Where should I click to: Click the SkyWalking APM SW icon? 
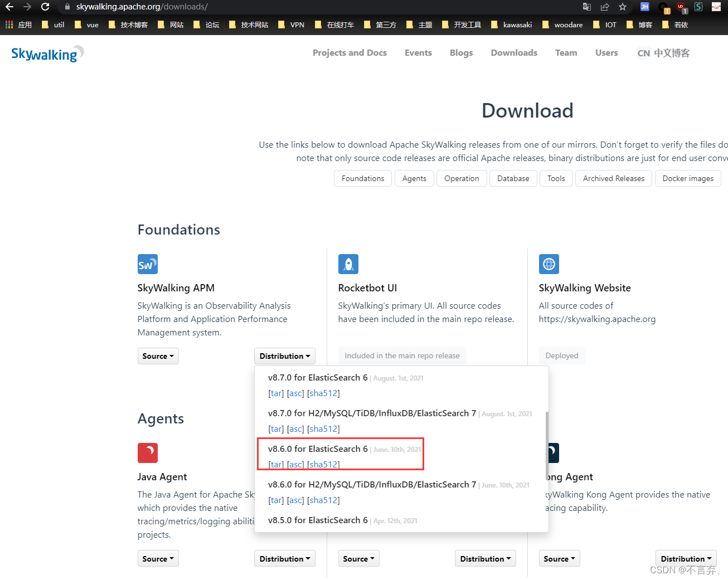pyautogui.click(x=148, y=264)
